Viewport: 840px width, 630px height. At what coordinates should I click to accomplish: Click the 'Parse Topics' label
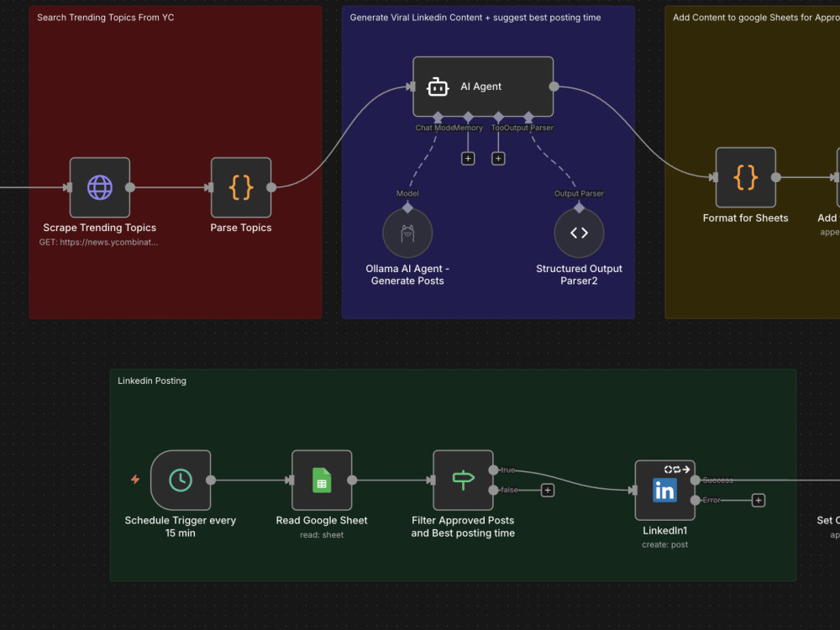pyautogui.click(x=241, y=228)
